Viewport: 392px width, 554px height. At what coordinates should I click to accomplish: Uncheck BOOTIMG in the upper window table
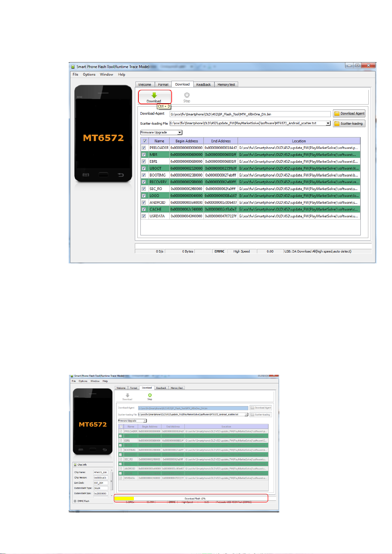pos(144,175)
